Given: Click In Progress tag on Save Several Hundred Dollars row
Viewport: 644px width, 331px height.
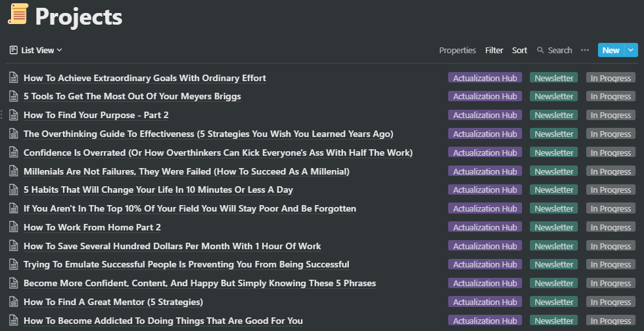Looking at the screenshot, I should click(611, 246).
